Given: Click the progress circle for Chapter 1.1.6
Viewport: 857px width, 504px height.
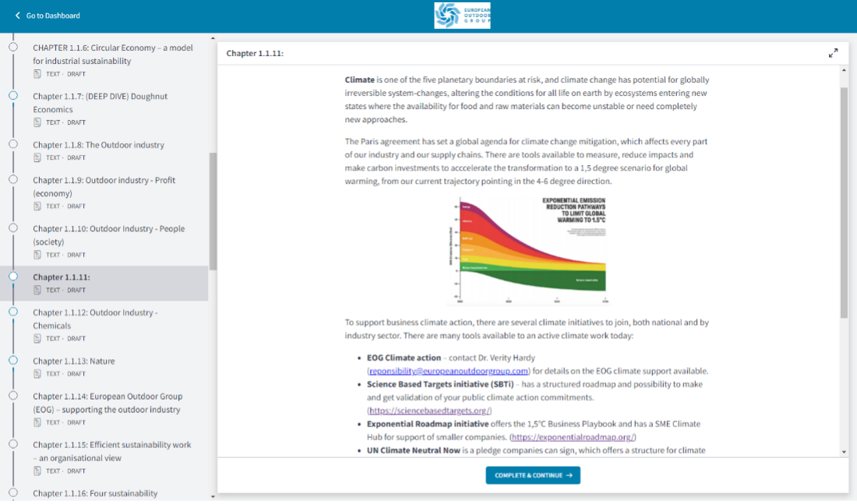Looking at the screenshot, I should click(13, 47).
